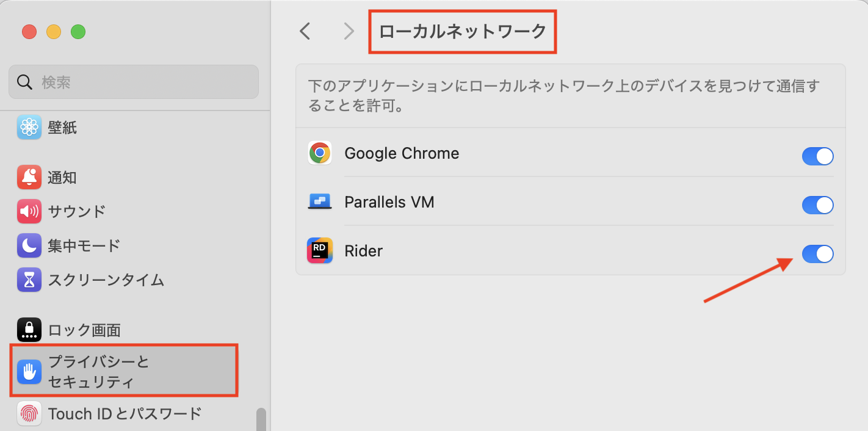Click the green full-screen window button
868x431 pixels.
pos(78,32)
